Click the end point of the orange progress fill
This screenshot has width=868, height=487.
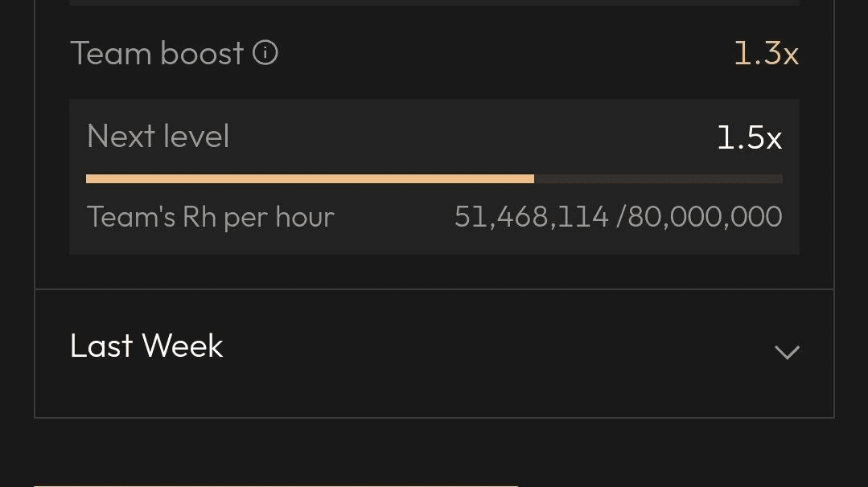(533, 178)
